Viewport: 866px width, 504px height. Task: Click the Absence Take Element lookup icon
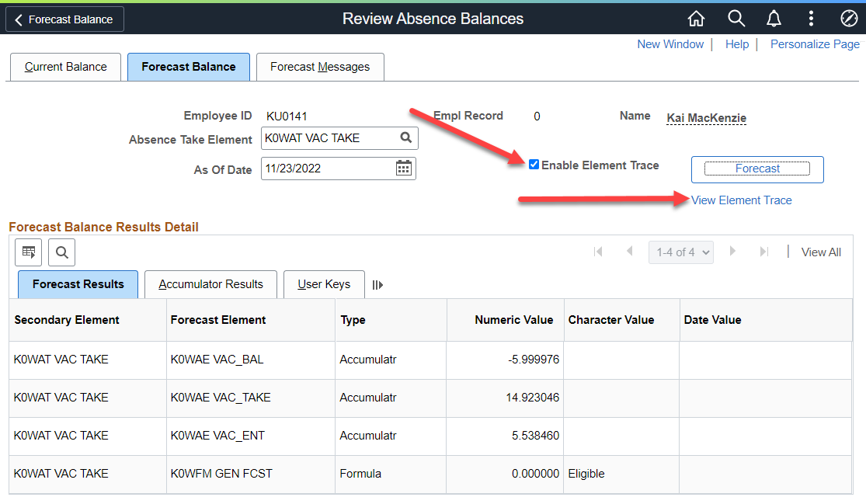(x=405, y=138)
